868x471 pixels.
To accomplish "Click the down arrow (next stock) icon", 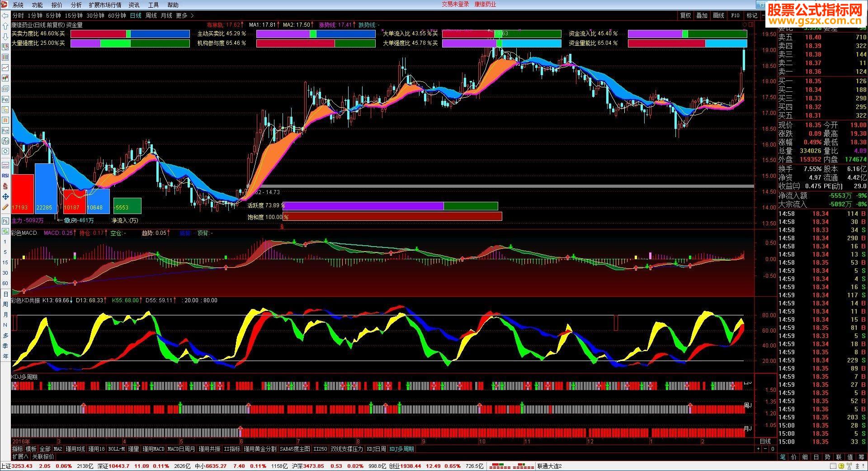I will (x=5, y=37).
